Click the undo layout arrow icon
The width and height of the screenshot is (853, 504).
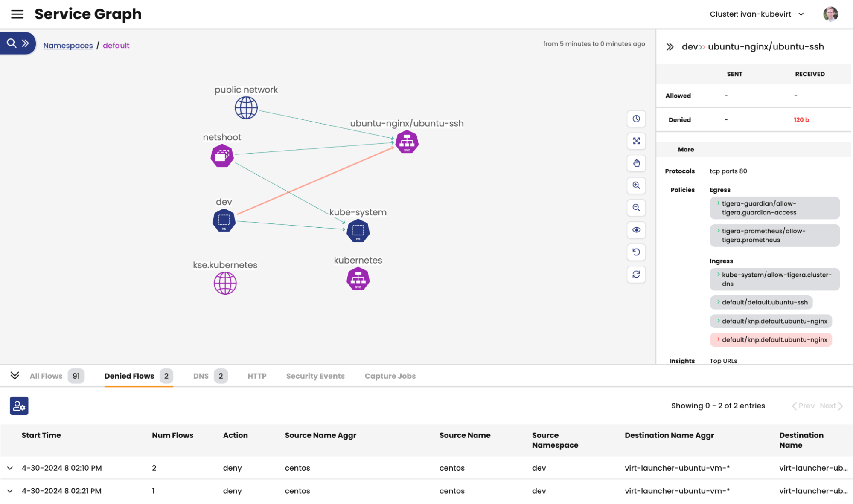click(x=636, y=252)
